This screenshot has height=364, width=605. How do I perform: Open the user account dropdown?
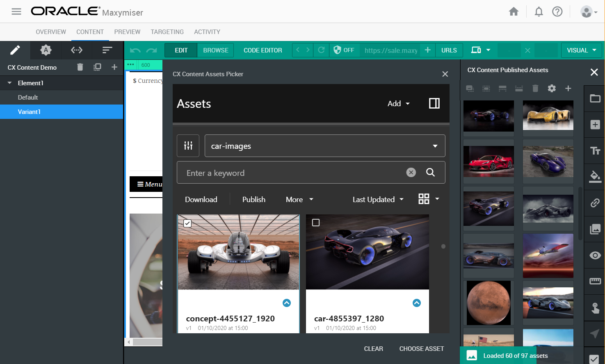(x=589, y=12)
